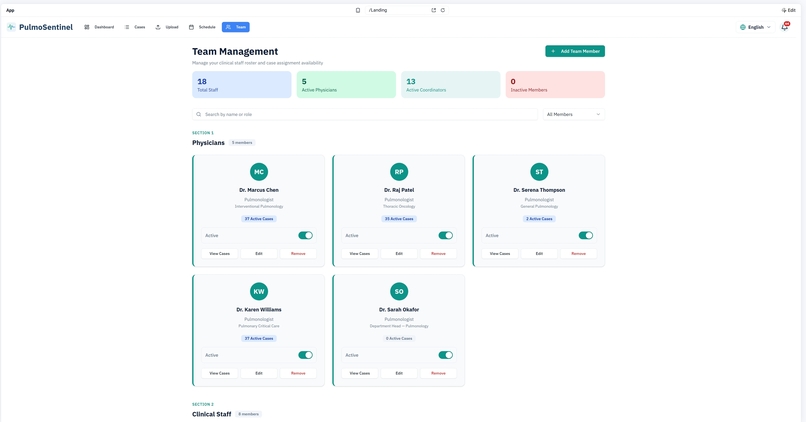This screenshot has height=422, width=806.
Task: Open the Cases tab
Action: click(135, 27)
